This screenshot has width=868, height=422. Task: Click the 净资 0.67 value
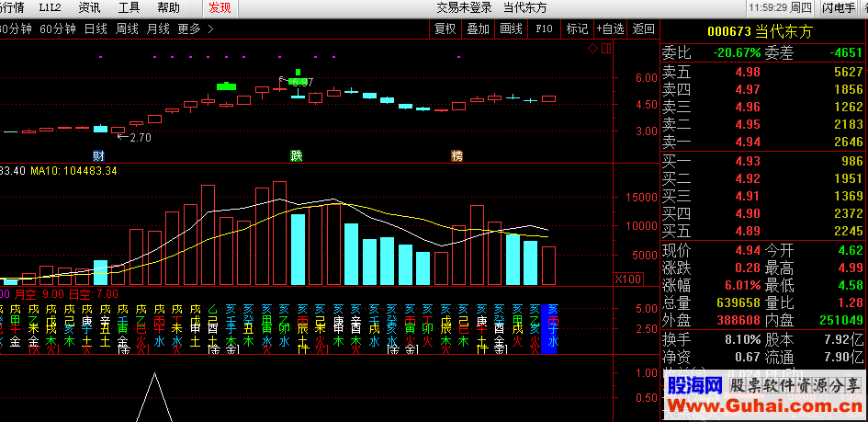pyautogui.click(x=749, y=357)
